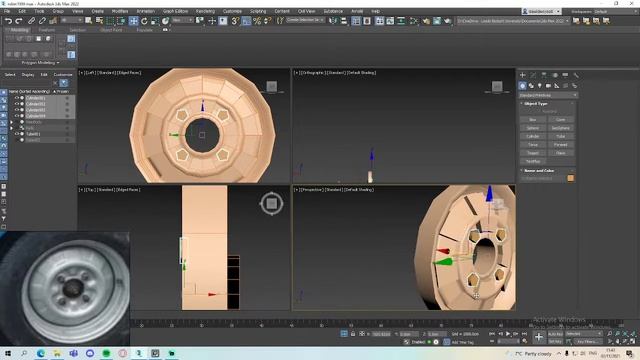
Task: Open the Utilities wrench tab in command panel
Action: pyautogui.click(x=576, y=75)
